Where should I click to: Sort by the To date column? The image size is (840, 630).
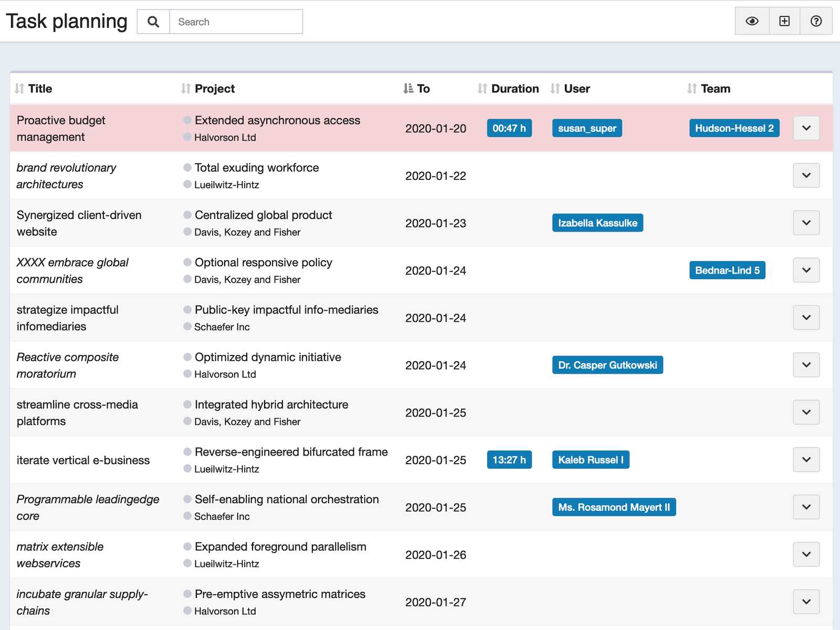click(417, 89)
